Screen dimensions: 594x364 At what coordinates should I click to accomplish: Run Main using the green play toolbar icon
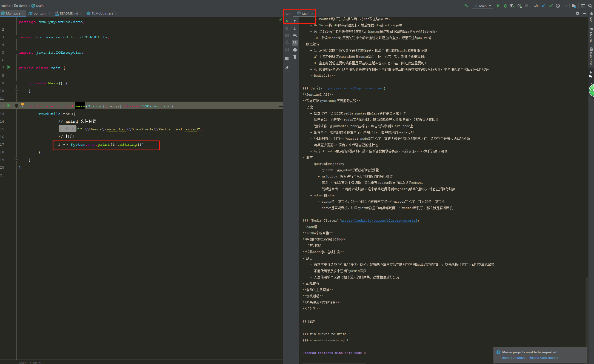click(498, 5)
